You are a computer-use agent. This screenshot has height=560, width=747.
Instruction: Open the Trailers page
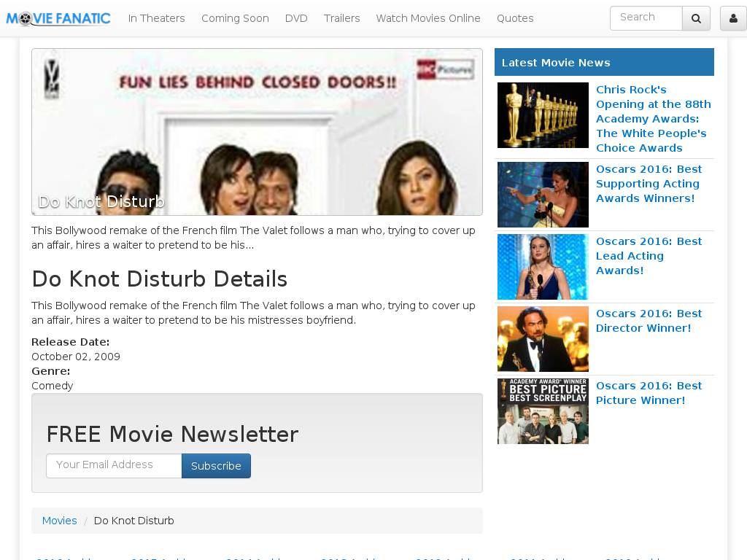point(341,18)
